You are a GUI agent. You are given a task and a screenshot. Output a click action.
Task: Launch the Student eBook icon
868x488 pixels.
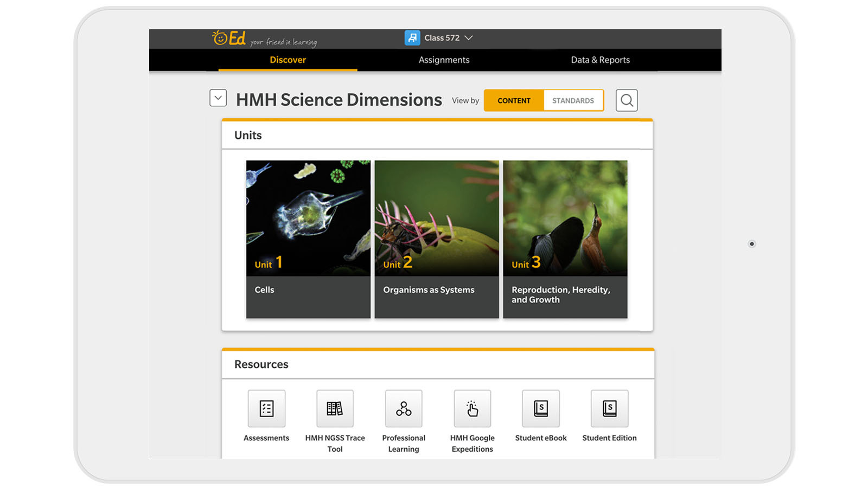click(540, 408)
